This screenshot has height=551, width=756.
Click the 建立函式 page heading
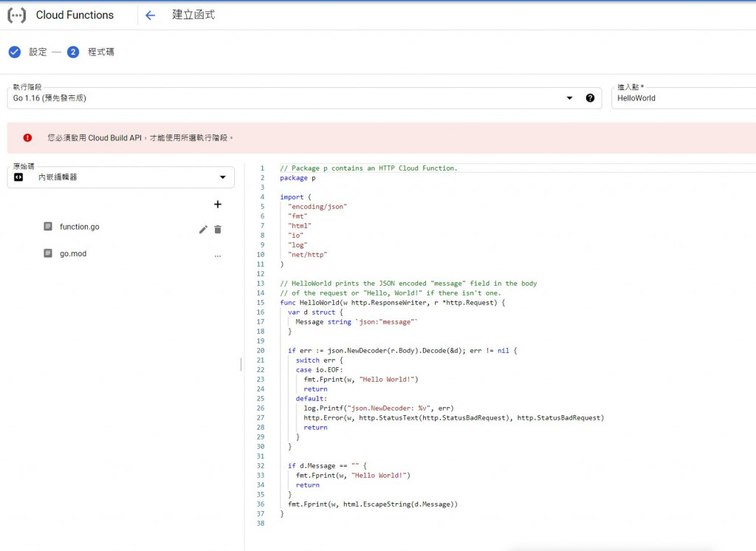click(193, 15)
